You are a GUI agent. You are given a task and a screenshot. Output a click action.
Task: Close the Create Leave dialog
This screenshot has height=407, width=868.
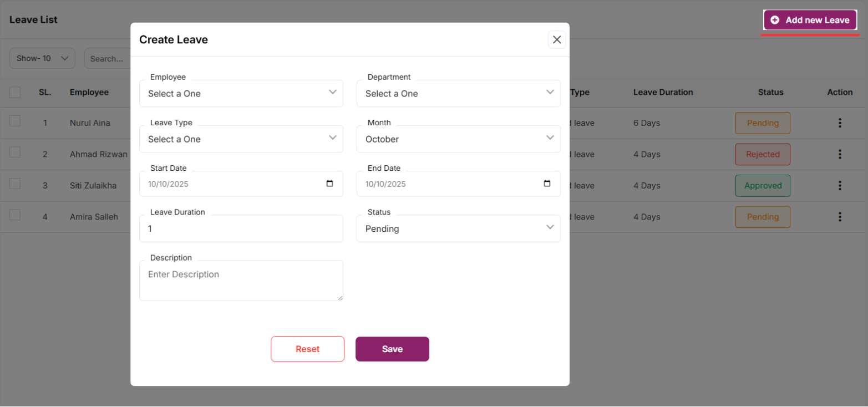pos(557,39)
